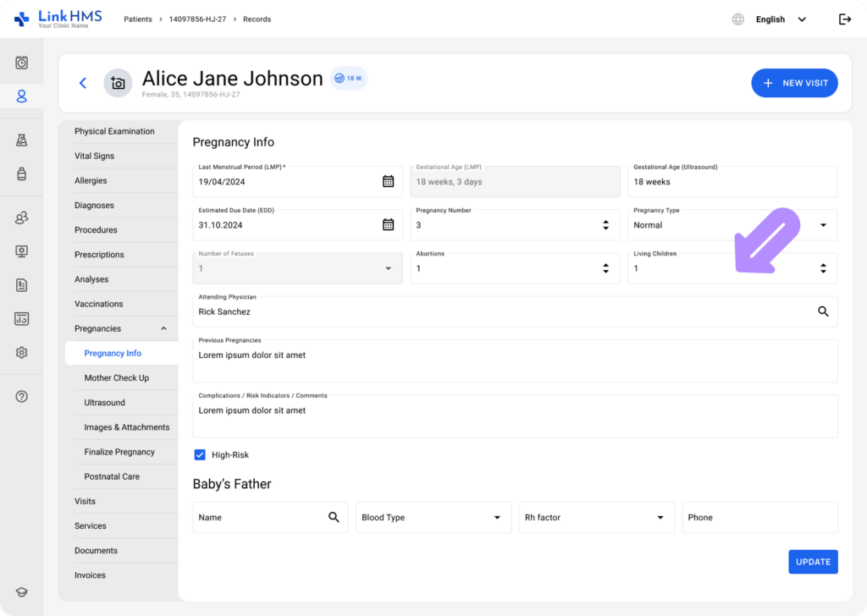This screenshot has height=616, width=867.
Task: Click the help question mark icon
Action: click(21, 396)
